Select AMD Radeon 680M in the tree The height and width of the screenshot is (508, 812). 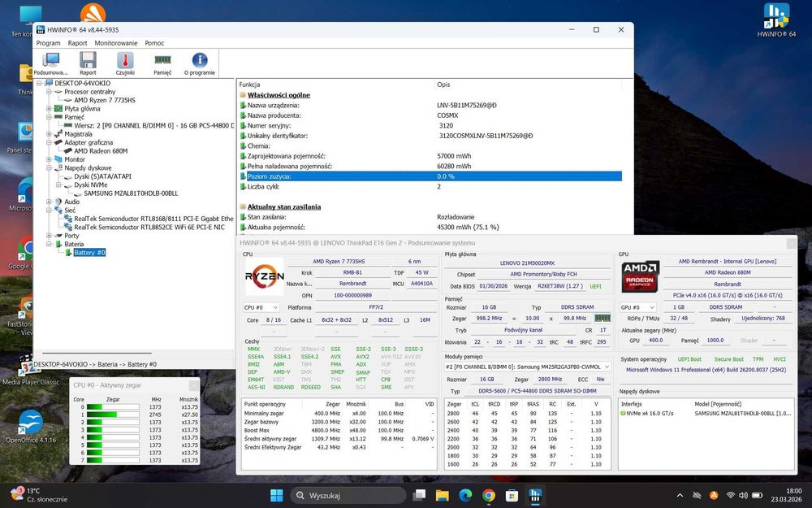pos(101,151)
